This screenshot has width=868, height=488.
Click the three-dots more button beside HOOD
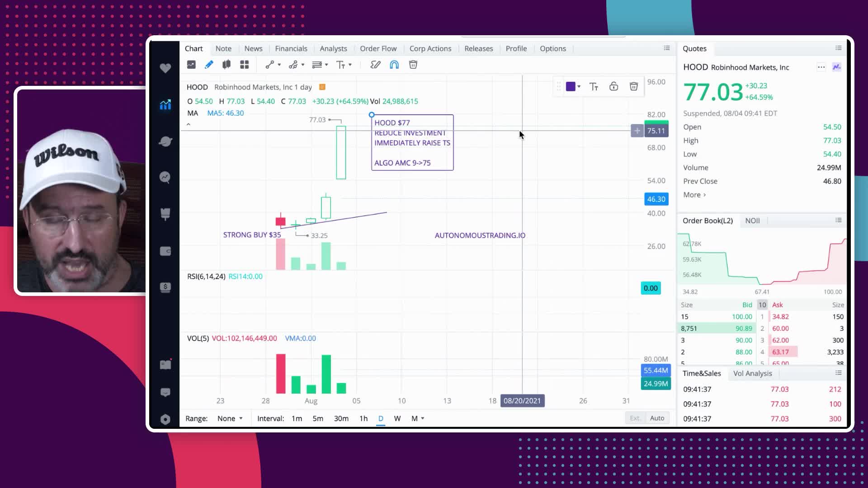click(x=821, y=67)
